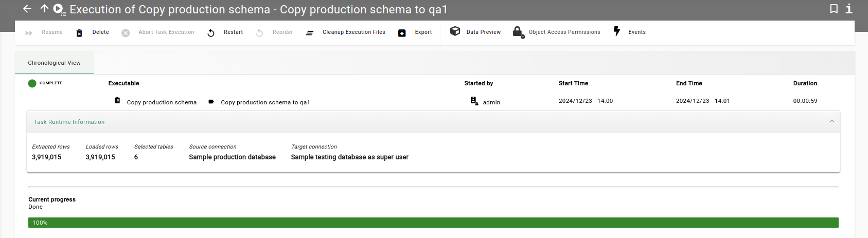This screenshot has height=238, width=868.
Task: Click the info icon in header
Action: (849, 9)
